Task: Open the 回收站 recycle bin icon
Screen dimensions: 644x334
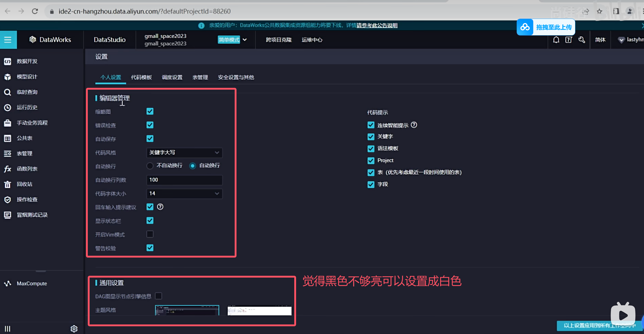Action: (8, 184)
